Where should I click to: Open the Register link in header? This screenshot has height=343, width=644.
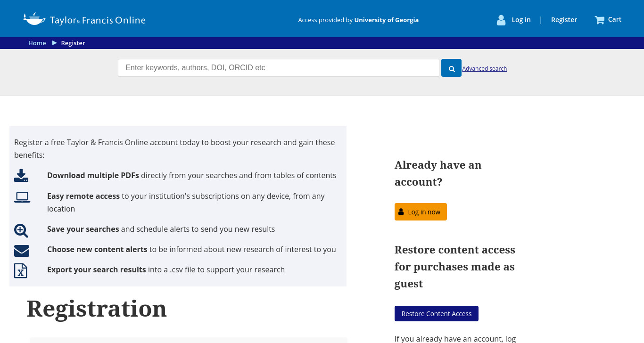click(564, 20)
